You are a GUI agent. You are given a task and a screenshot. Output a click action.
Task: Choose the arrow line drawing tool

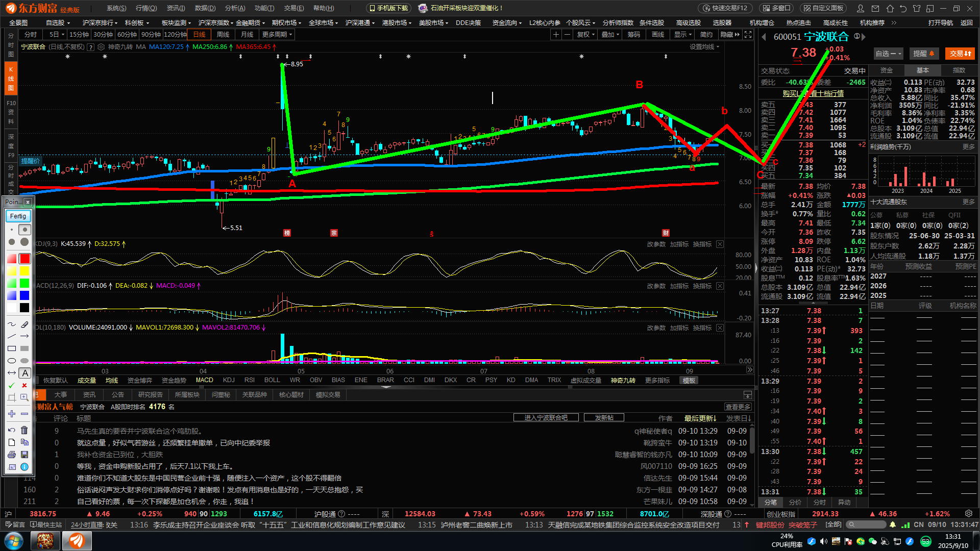pyautogui.click(x=24, y=336)
